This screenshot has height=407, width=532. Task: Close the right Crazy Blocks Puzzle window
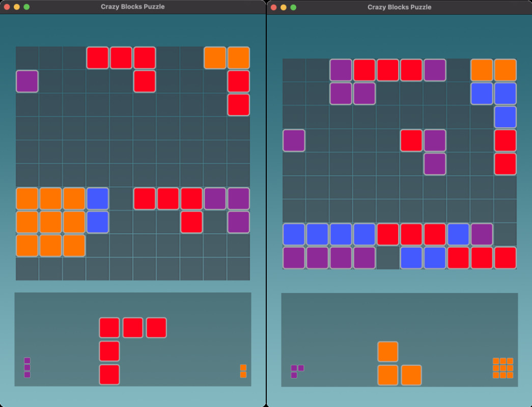[x=274, y=8]
